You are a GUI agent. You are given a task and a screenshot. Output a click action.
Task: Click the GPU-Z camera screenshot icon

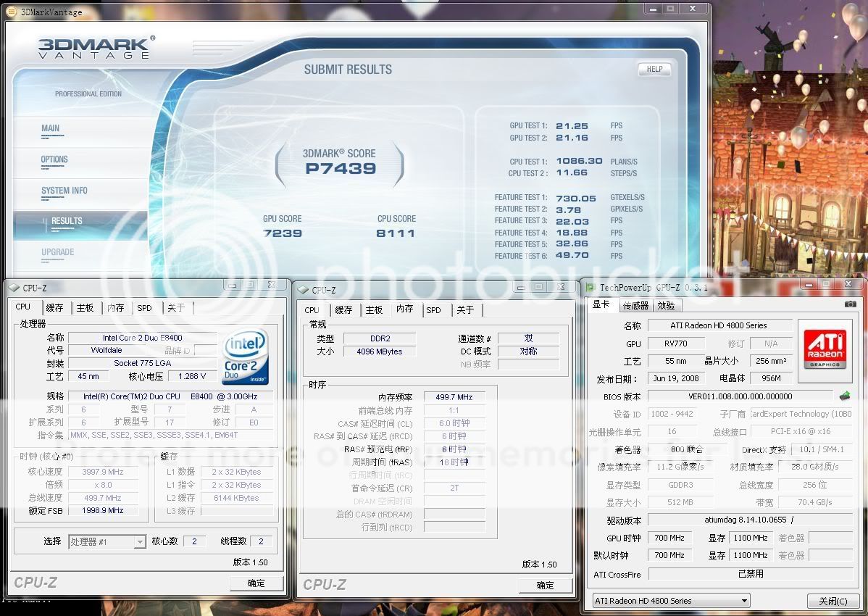[851, 304]
